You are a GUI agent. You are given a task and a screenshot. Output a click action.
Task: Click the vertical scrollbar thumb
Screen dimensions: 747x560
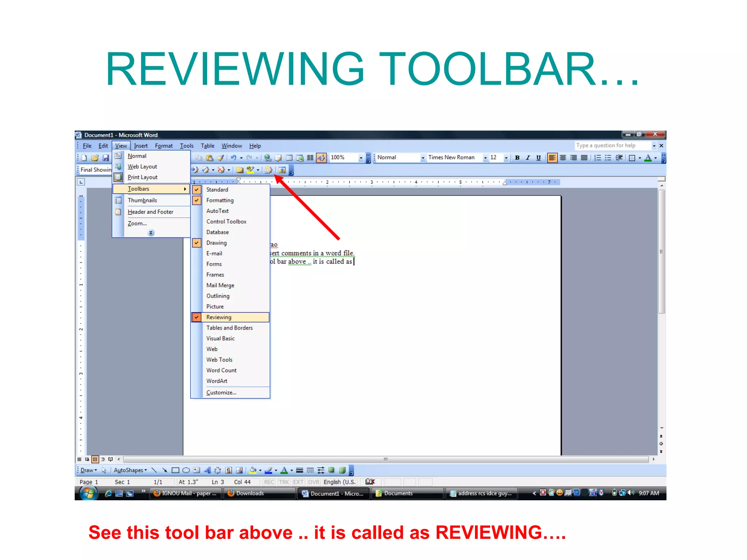click(x=661, y=252)
